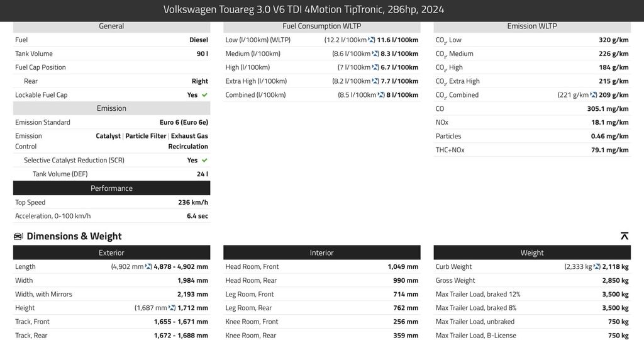Click the Fuel Consumption WLTP header
The height and width of the screenshot is (340, 644).
tap(321, 26)
